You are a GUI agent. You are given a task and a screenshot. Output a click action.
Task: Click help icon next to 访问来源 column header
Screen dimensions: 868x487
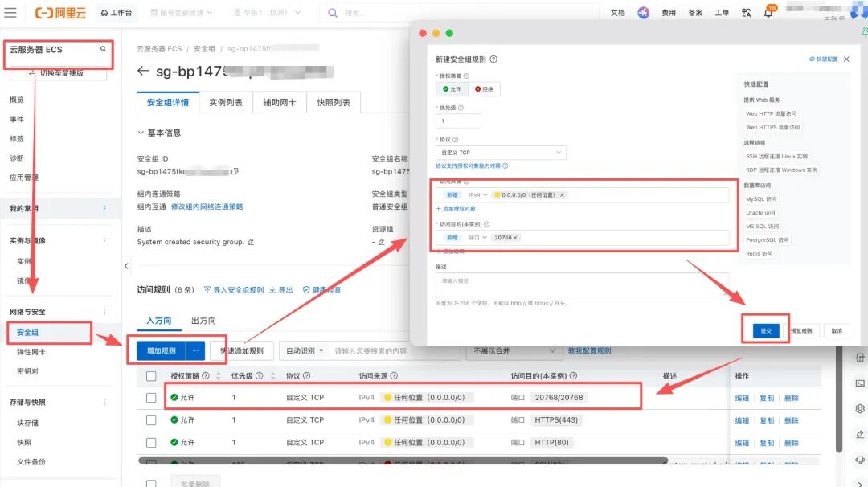[394, 376]
